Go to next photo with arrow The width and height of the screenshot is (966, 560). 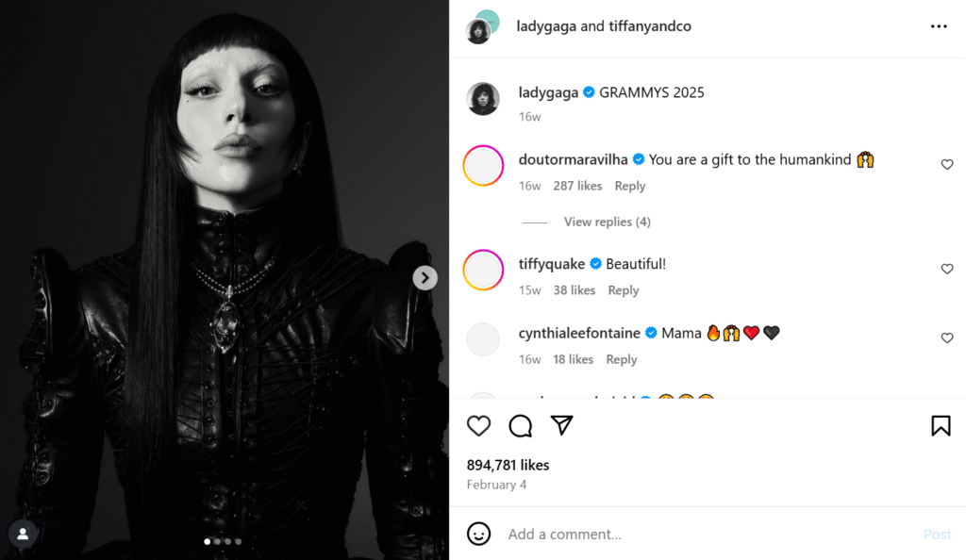point(425,277)
